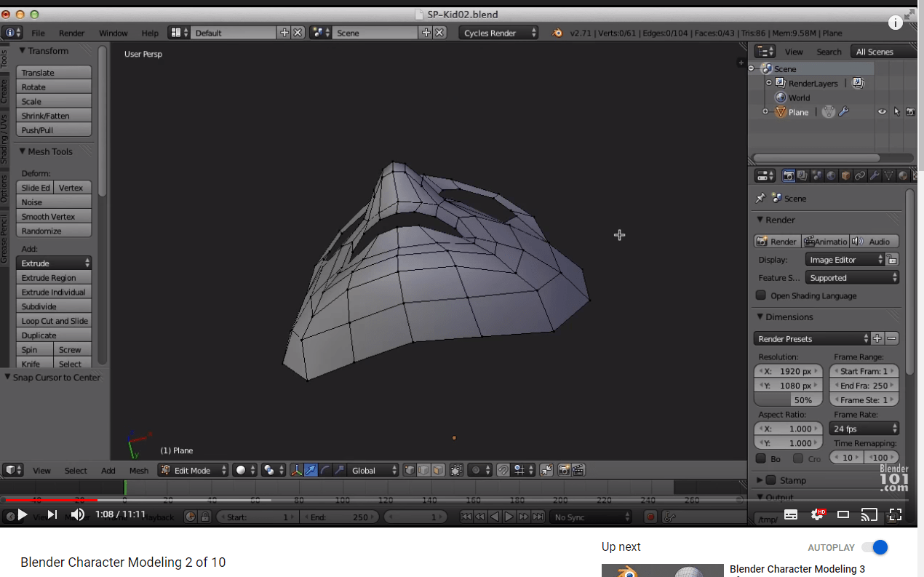Click the outliner horizontal scrollbar
Viewport: 924px width, 577px height.
[816, 158]
